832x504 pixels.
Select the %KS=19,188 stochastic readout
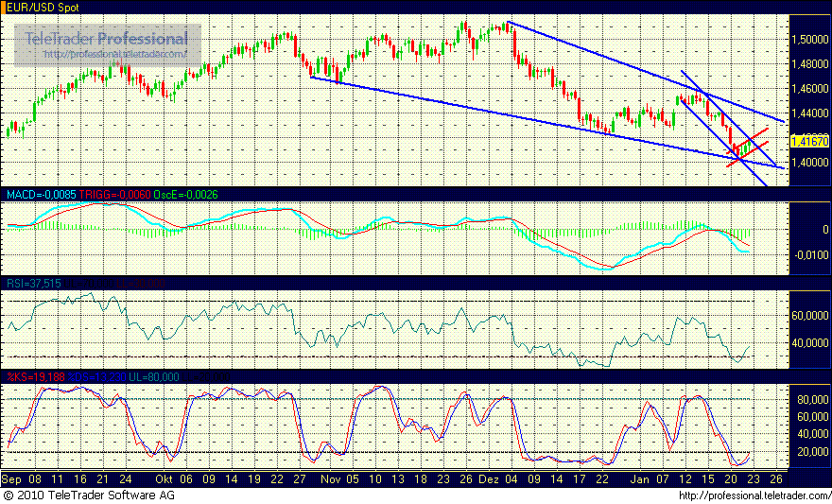[x=36, y=377]
